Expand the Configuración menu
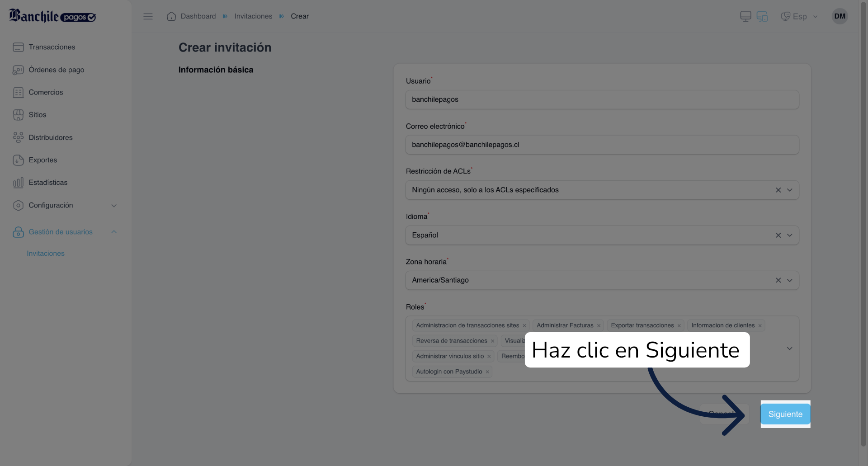 click(x=66, y=205)
